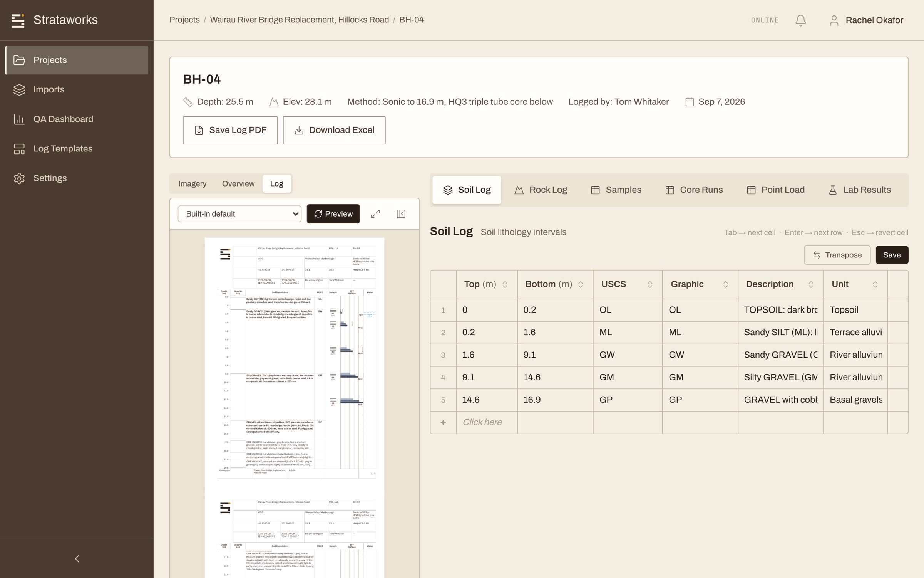The width and height of the screenshot is (924, 578).
Task: Select Projects in sidebar
Action: click(77, 60)
